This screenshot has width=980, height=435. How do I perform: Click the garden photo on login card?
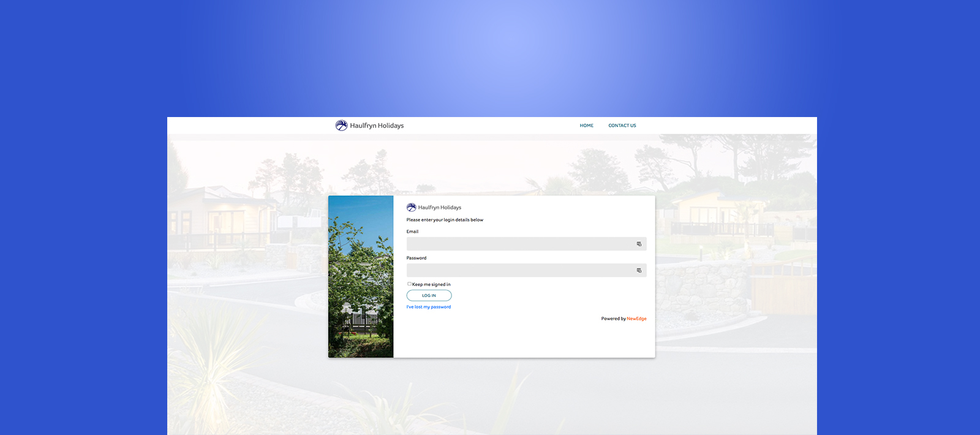(361, 276)
